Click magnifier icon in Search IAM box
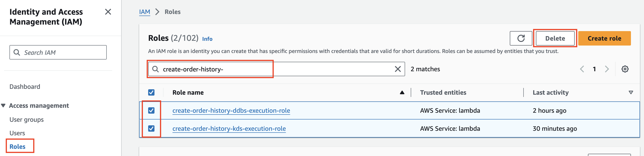 17,52
